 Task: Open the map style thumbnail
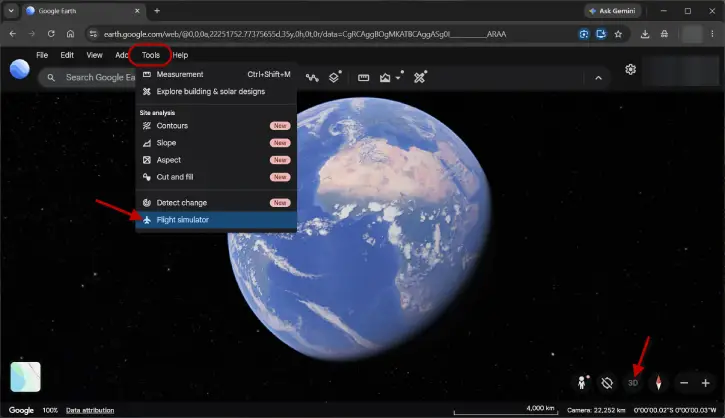(x=25, y=377)
